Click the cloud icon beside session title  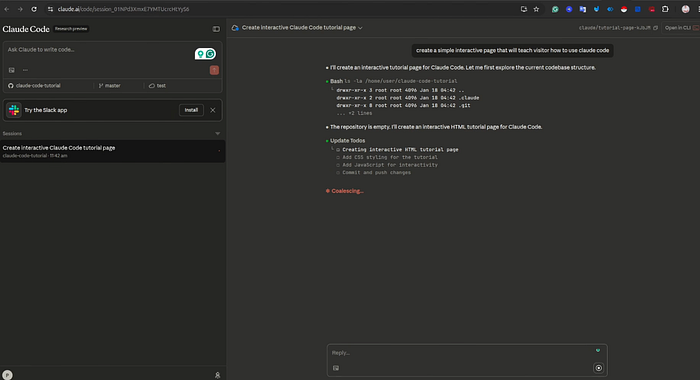235,28
